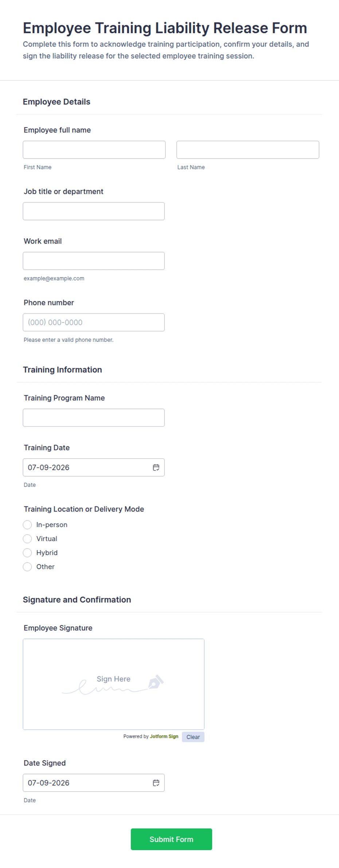Choose the Hybrid radio button

(x=27, y=553)
